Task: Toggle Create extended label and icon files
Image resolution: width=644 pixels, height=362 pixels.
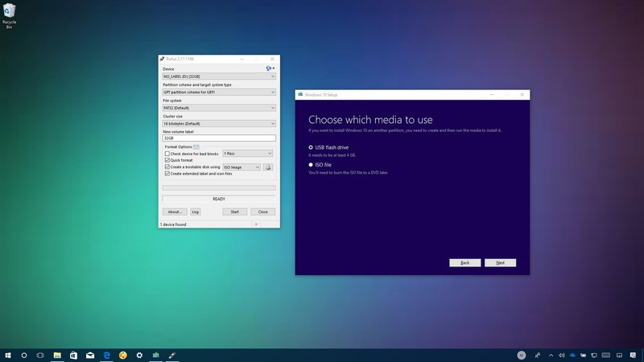Action: click(167, 174)
